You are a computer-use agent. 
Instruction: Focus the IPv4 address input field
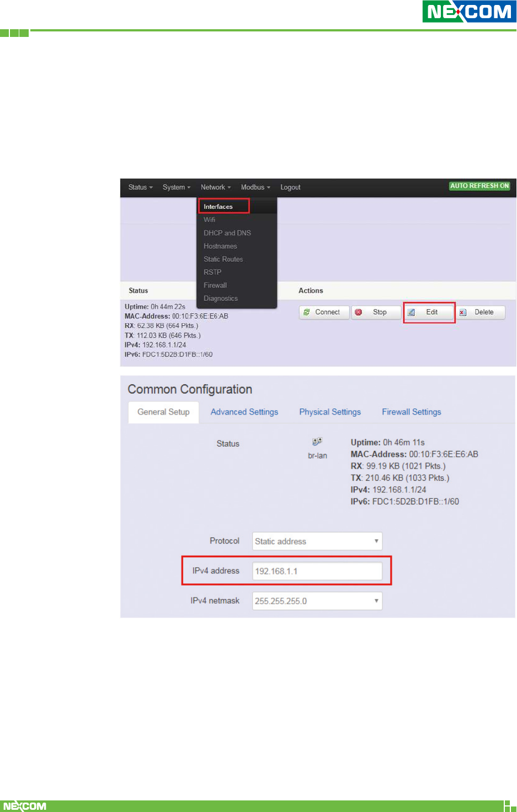point(317,571)
